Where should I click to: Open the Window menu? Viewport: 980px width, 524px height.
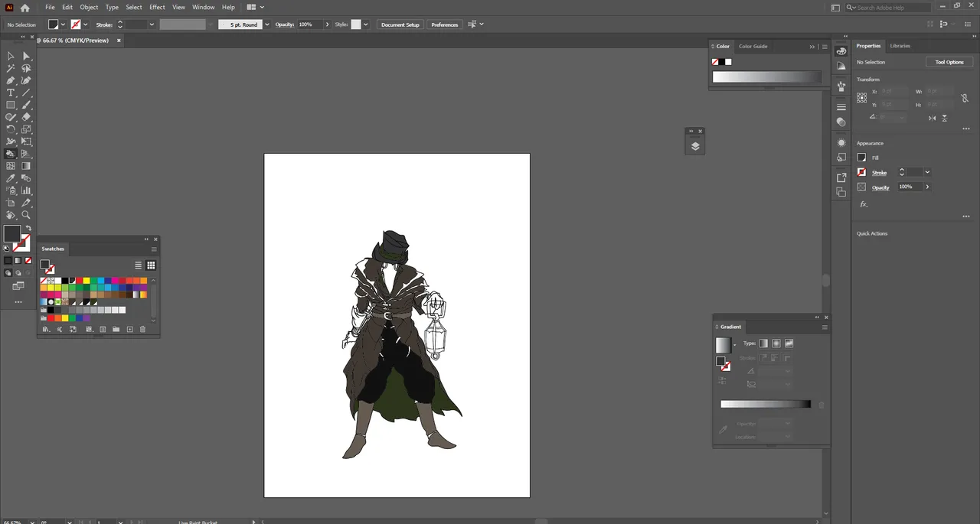[x=203, y=8]
